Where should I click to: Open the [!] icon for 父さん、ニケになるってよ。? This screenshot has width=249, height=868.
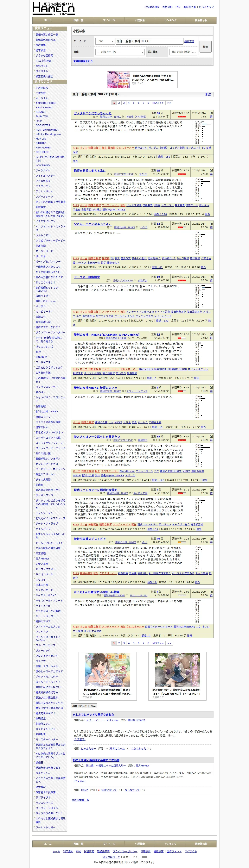coord(211,224)
